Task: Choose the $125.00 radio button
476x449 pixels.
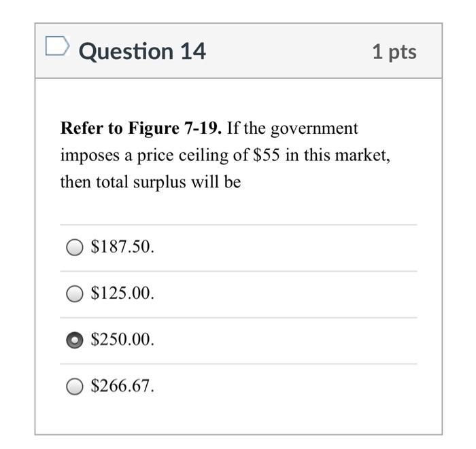Action: coord(75,293)
